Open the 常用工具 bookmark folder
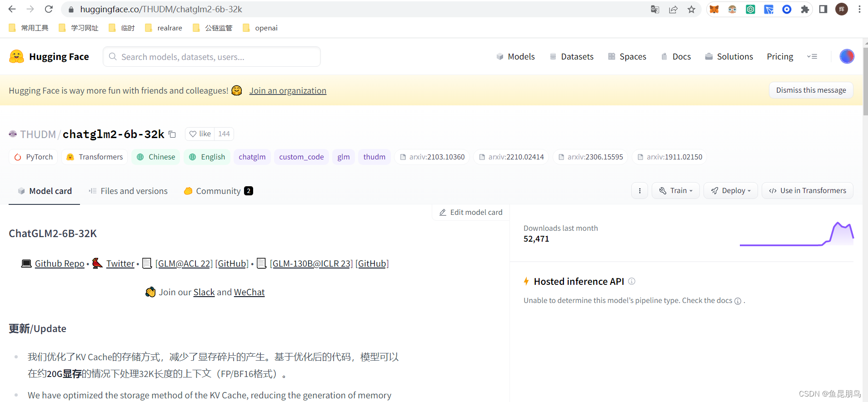 (29, 28)
